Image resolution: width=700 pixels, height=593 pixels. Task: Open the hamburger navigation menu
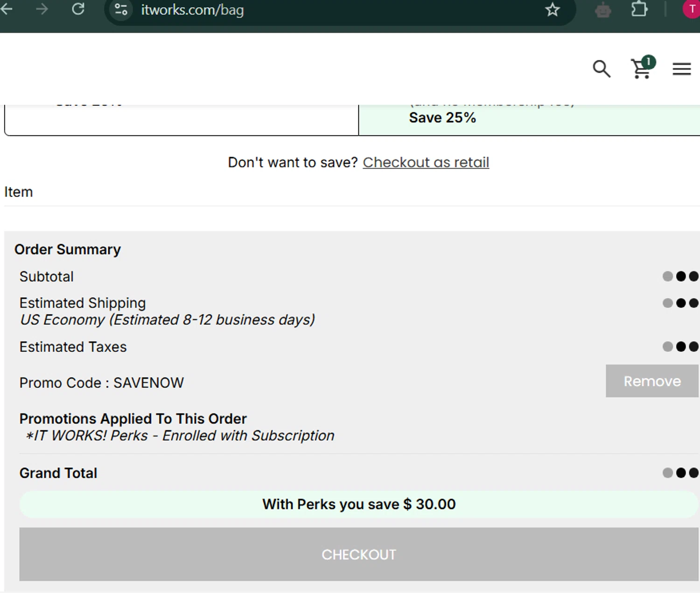[x=681, y=69]
